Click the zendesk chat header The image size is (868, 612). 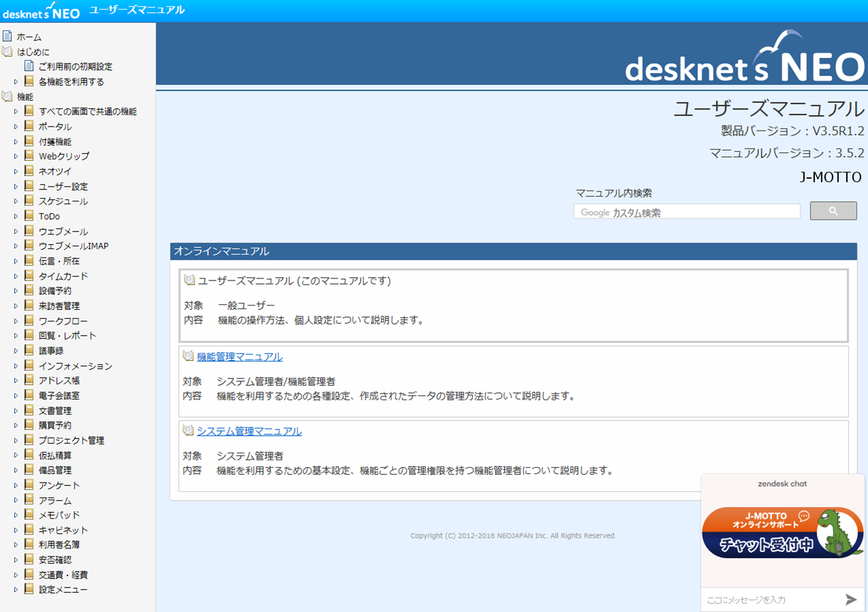click(782, 484)
